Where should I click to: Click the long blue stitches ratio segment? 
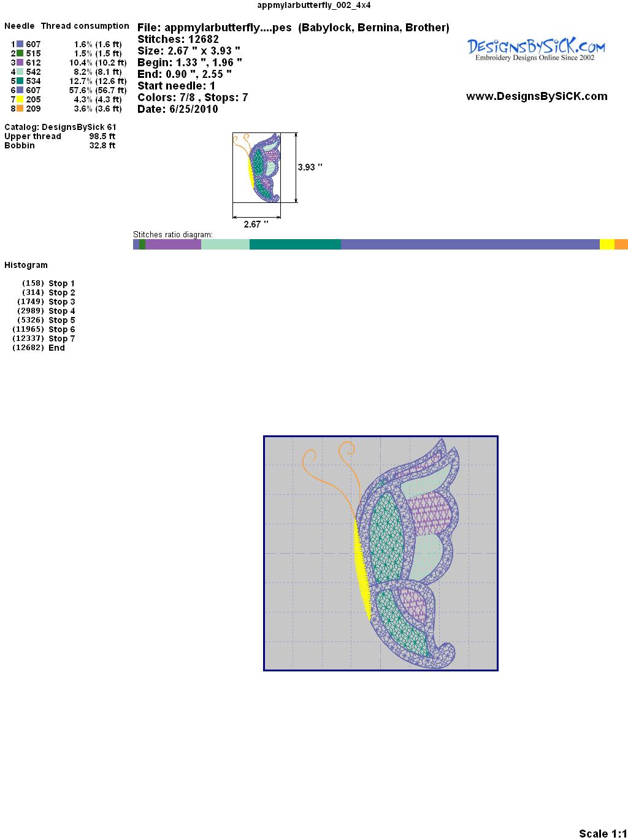click(470, 245)
